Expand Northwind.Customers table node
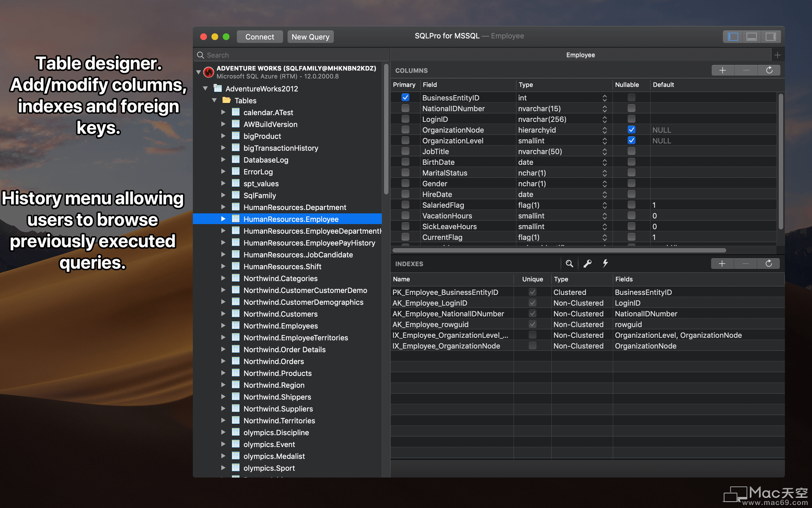This screenshot has width=812, height=508. click(x=223, y=314)
